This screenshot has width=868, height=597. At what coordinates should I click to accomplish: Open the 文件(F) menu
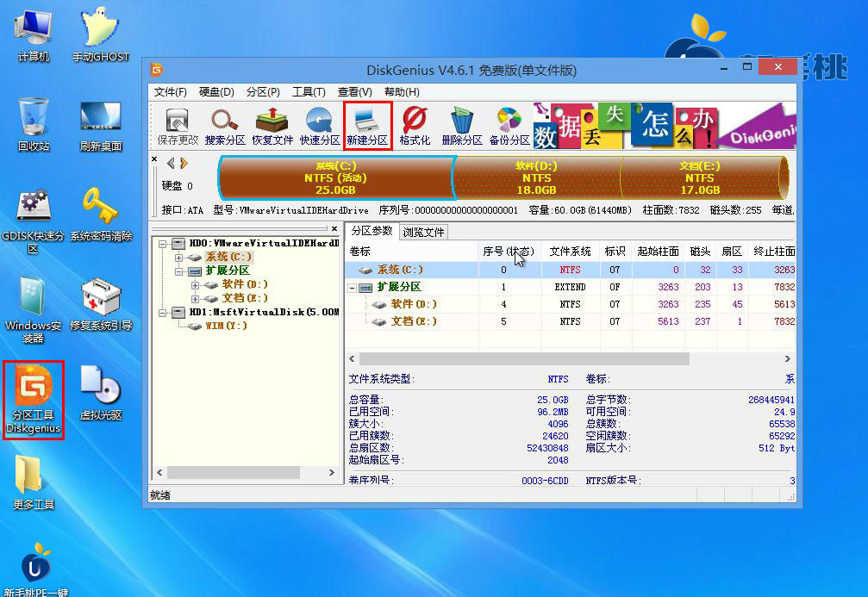pos(170,92)
